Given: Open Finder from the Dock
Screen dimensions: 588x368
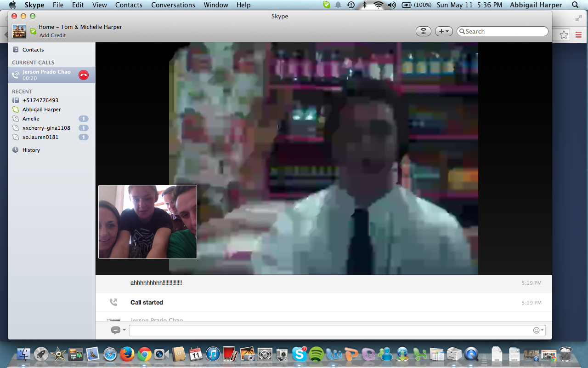Looking at the screenshot, I should (23, 354).
